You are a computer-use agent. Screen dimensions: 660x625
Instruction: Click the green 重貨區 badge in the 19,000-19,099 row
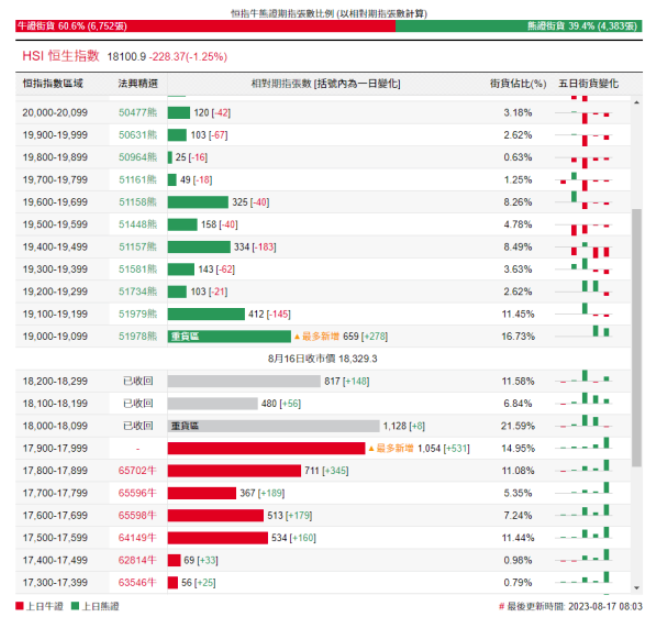coord(185,337)
